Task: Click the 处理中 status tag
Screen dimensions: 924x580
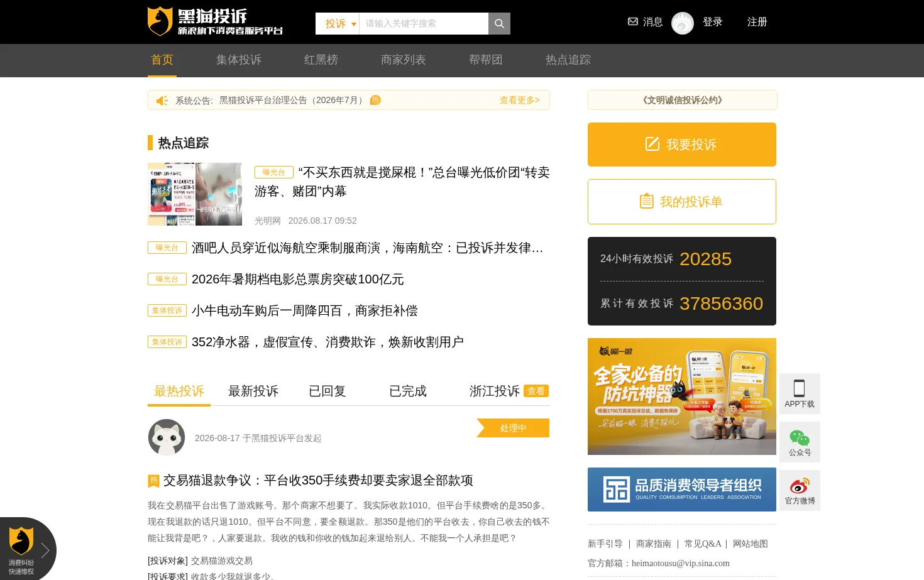Action: coord(513,428)
